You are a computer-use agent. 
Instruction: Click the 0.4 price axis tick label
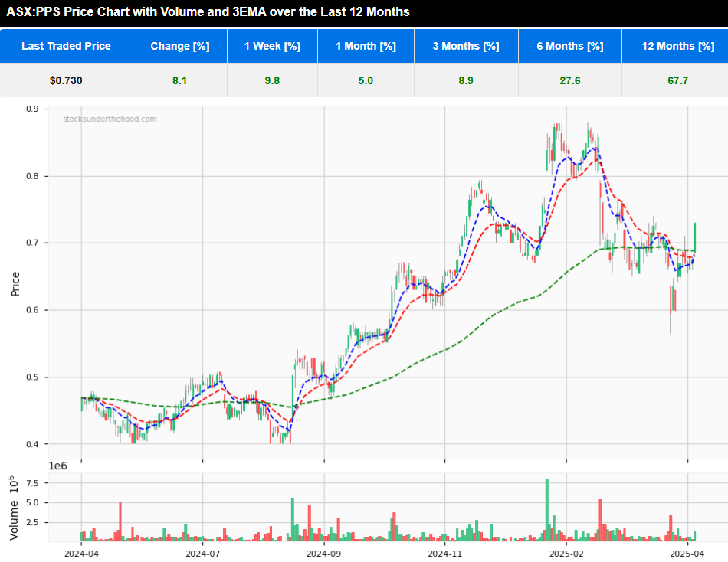(32, 444)
